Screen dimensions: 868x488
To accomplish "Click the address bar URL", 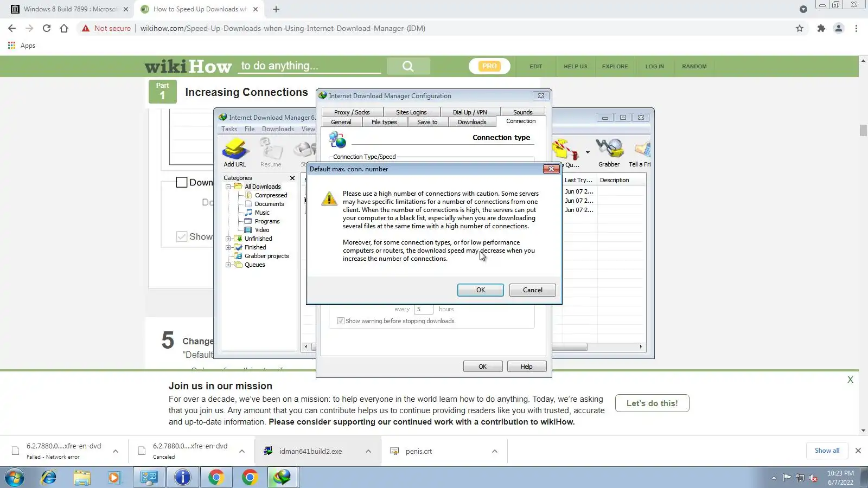I will pyautogui.click(x=283, y=28).
